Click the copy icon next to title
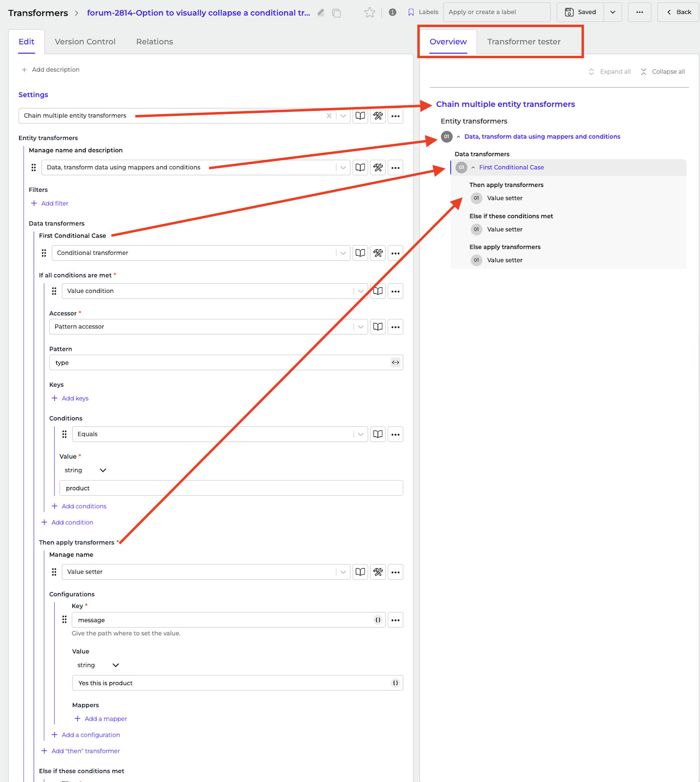 pyautogui.click(x=336, y=13)
